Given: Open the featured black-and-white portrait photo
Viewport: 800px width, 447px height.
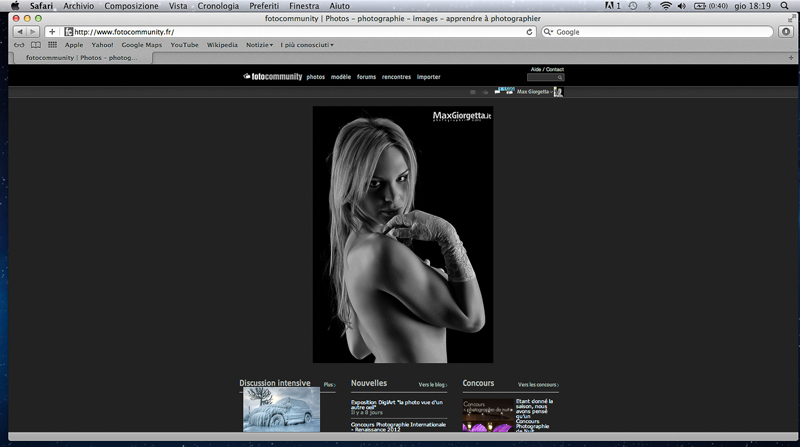Looking at the screenshot, I should coord(403,234).
